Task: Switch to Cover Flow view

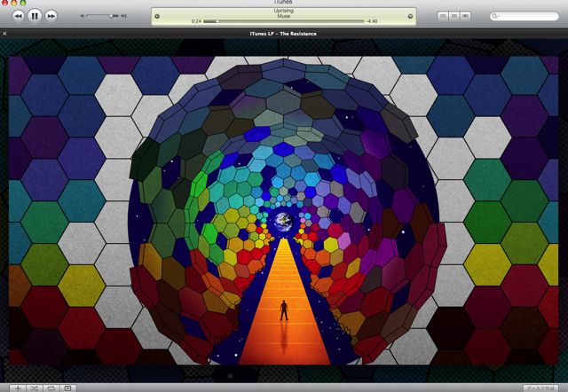Action: (x=465, y=16)
